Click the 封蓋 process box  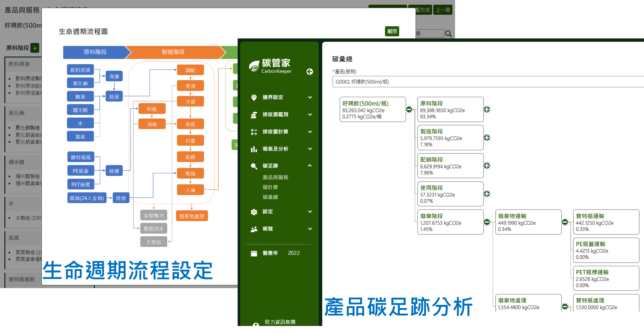(190, 141)
